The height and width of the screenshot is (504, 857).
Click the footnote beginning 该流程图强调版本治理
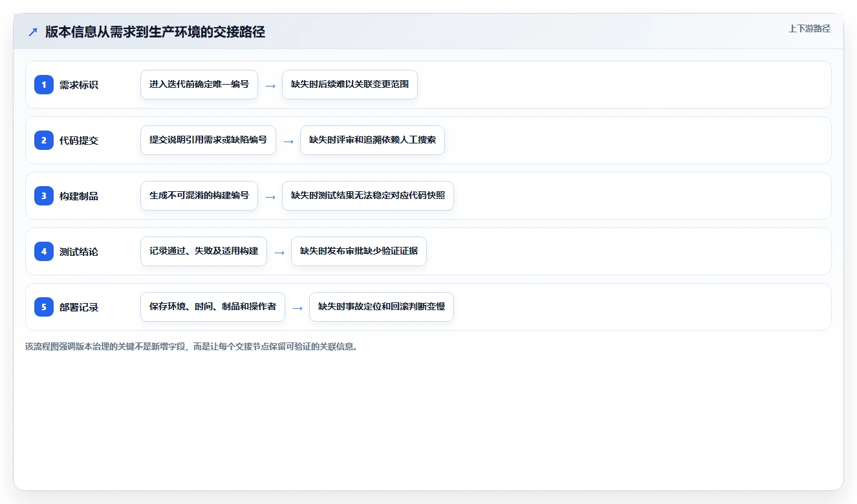point(191,346)
